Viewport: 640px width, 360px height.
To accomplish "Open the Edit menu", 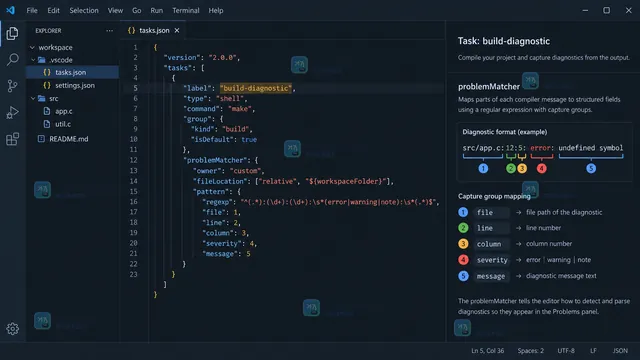I will [53, 10].
